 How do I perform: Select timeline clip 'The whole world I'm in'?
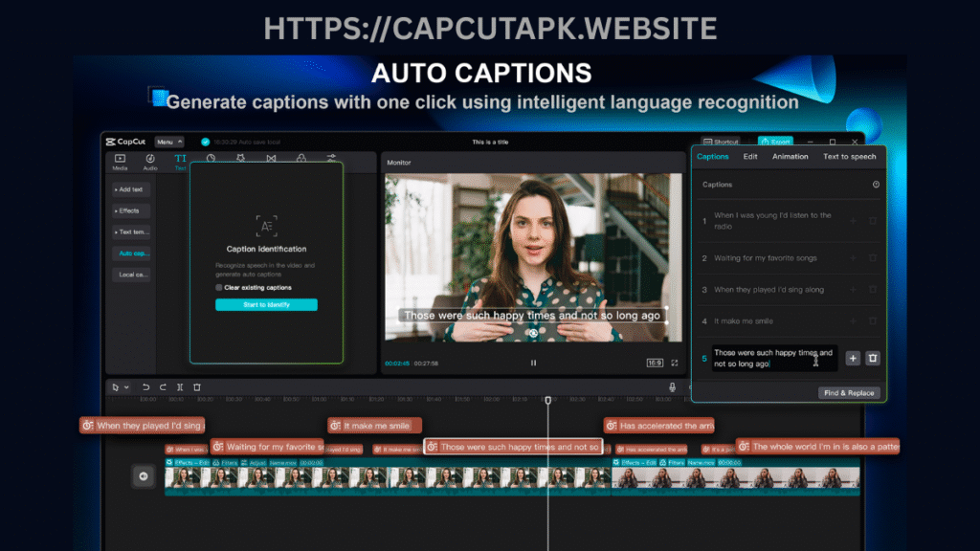818,447
